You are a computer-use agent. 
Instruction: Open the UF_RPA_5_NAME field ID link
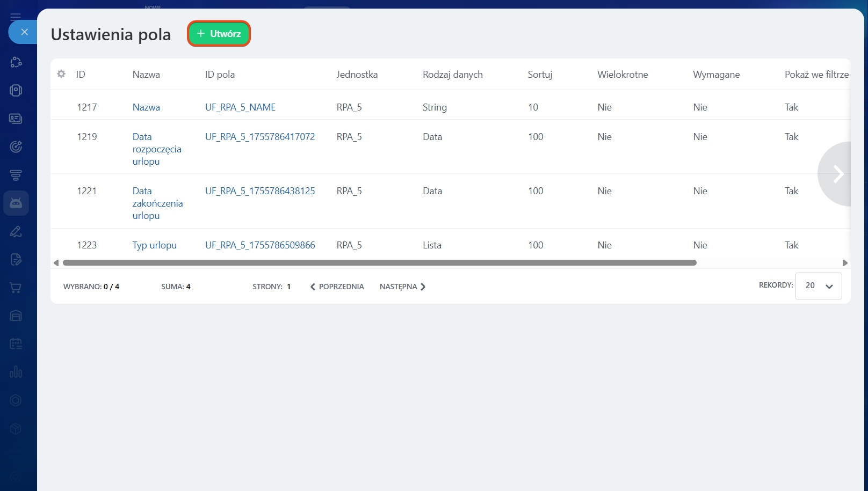[x=240, y=107]
